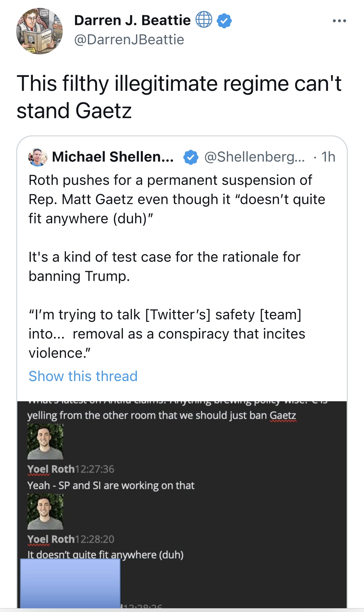364x612 pixels.
Task: Tap first Yoel Roth avatar in screenshot
Action: [x=45, y=441]
